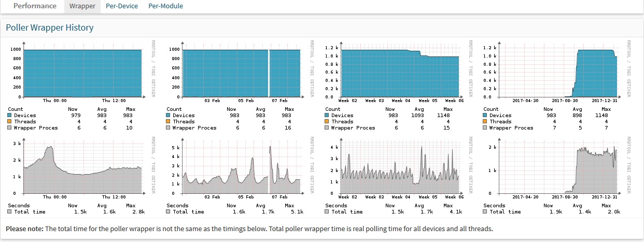Click gray Wrapper Proces swatch in daily legend
This screenshot has width=644, height=242.
click(x=9, y=128)
